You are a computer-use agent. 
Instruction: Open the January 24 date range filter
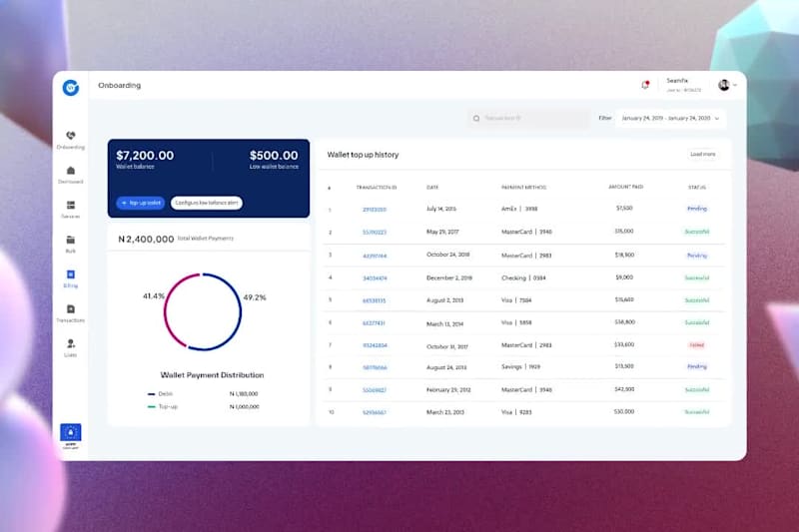670,118
